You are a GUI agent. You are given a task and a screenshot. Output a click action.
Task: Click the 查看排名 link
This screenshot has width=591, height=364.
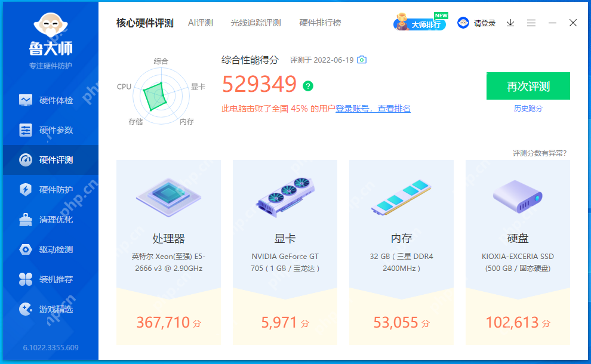pos(395,109)
